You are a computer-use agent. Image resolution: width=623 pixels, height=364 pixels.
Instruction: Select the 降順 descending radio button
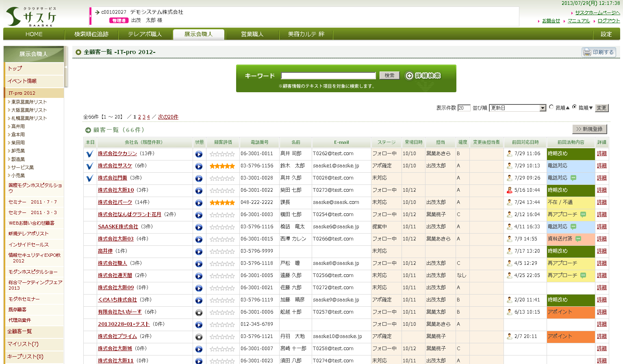point(574,107)
